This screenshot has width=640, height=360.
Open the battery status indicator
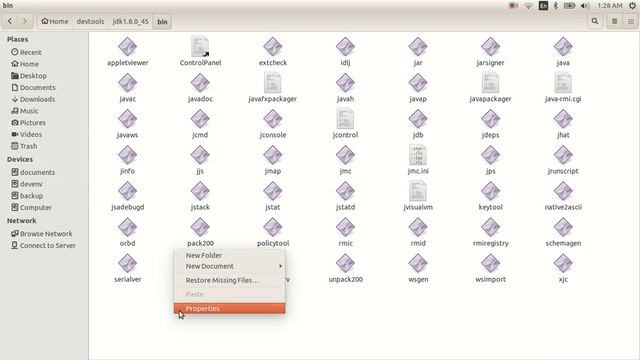coord(569,6)
